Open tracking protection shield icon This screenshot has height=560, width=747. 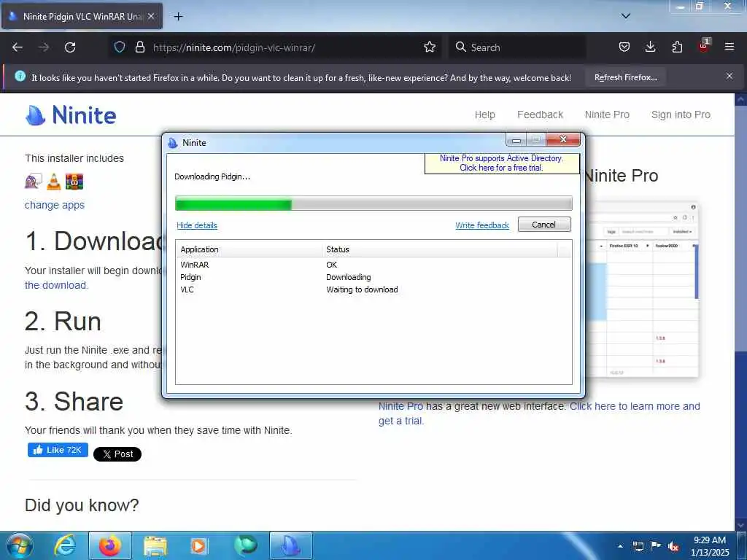pyautogui.click(x=120, y=47)
